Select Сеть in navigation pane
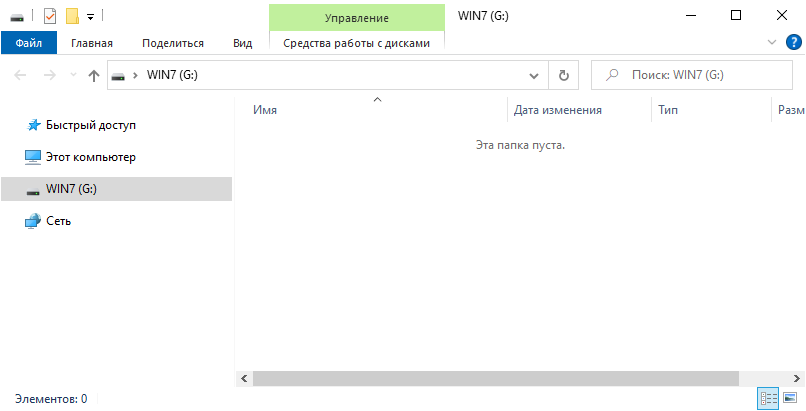Screen dimensions: 806x411 point(59,221)
